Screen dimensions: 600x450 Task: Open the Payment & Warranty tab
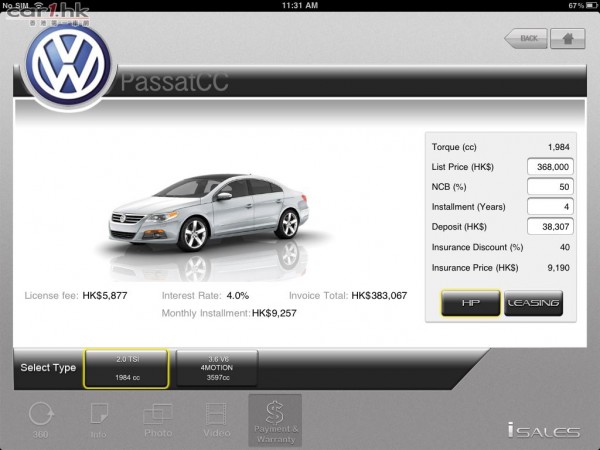tap(275, 421)
